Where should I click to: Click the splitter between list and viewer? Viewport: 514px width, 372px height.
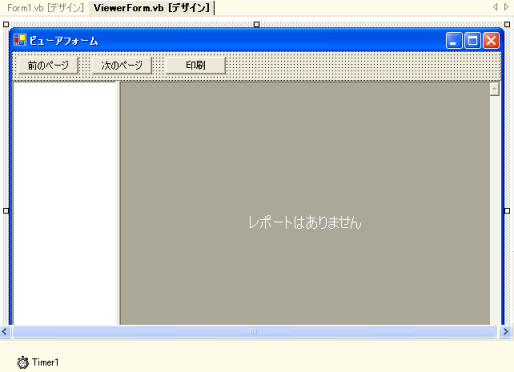point(118,203)
